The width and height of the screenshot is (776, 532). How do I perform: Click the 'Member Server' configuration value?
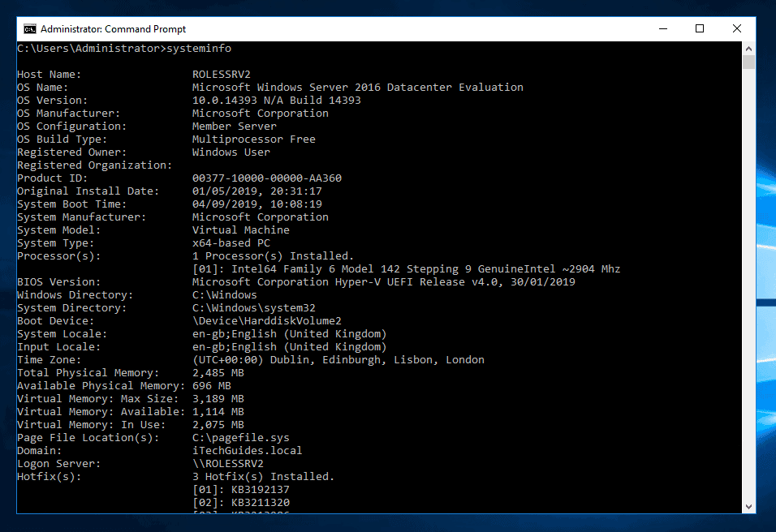[x=234, y=126]
